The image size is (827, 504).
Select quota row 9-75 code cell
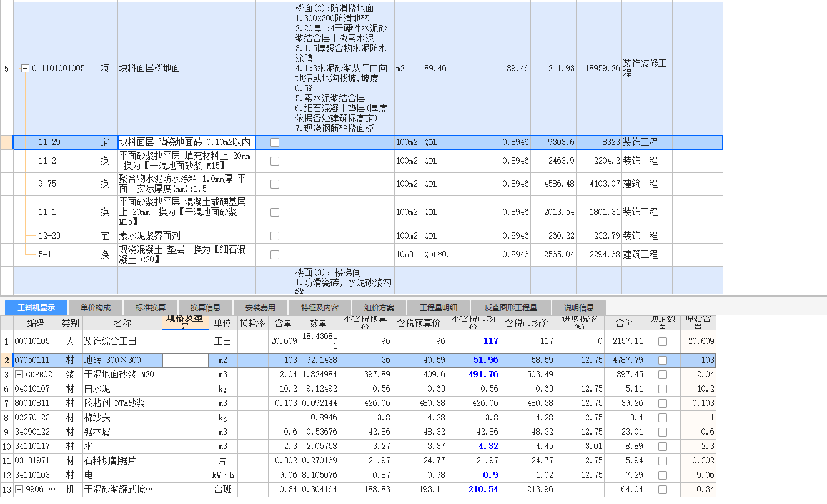tap(52, 184)
